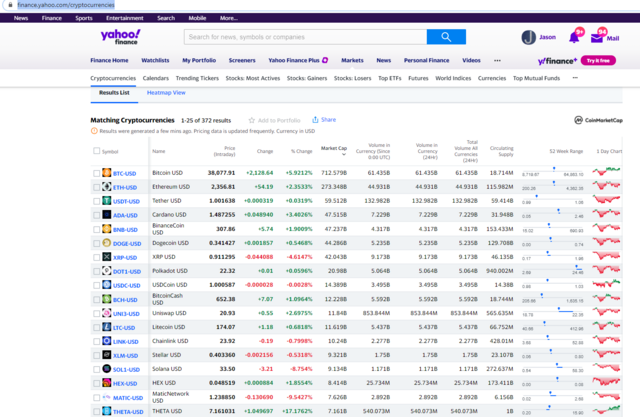This screenshot has height=417, width=640.
Task: Click the Bitcoin 52 week range slider
Action: click(x=553, y=171)
